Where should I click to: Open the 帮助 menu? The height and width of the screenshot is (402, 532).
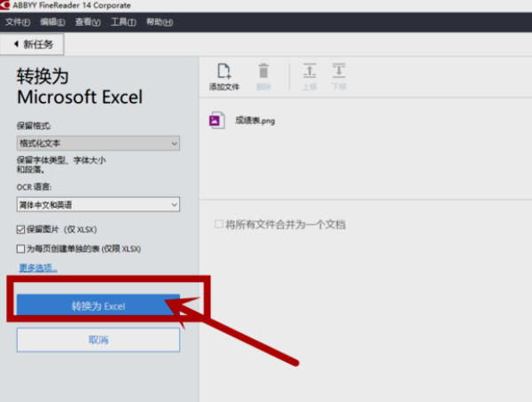click(x=160, y=22)
